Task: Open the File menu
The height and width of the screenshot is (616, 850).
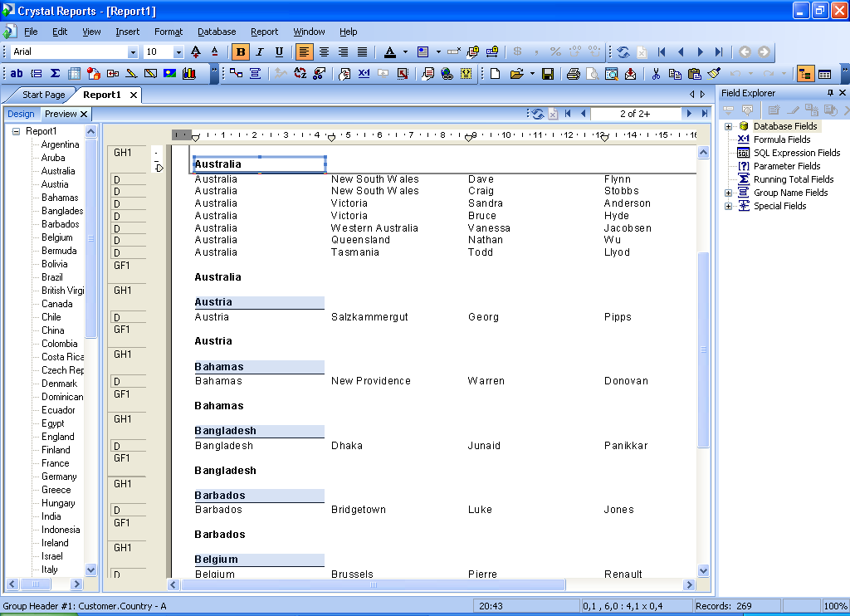Action: point(31,32)
